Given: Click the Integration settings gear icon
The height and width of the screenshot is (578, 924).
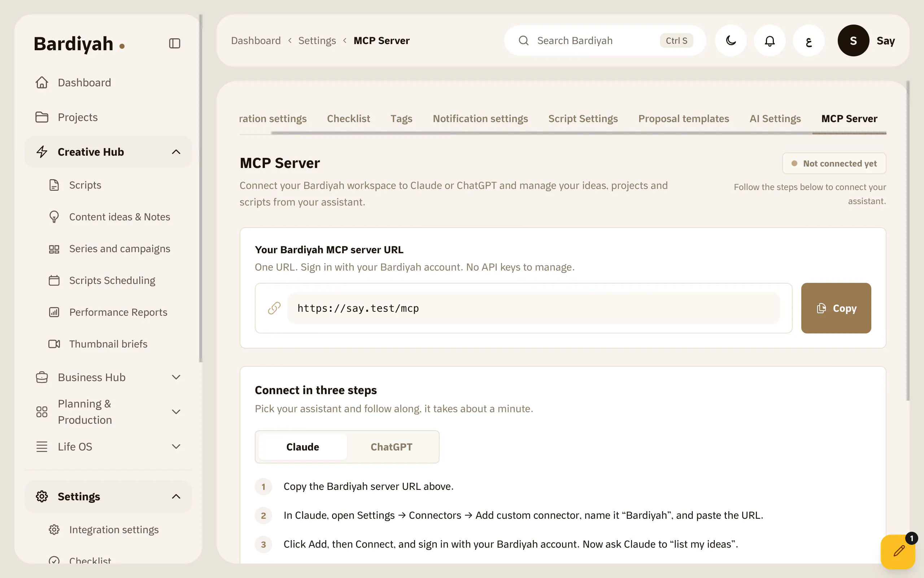Looking at the screenshot, I should pyautogui.click(x=54, y=530).
